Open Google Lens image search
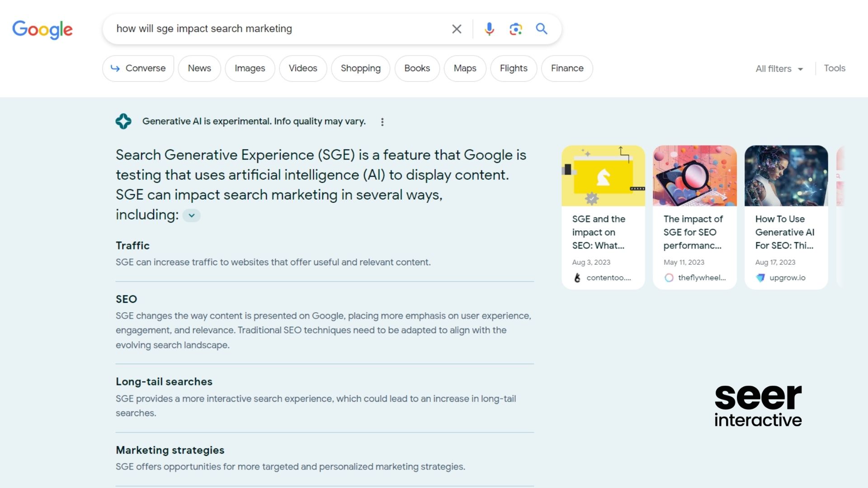The image size is (868, 488). point(515,29)
